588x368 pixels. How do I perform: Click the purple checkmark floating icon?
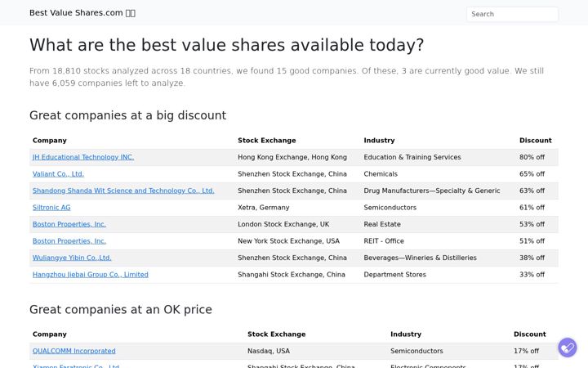tap(568, 348)
